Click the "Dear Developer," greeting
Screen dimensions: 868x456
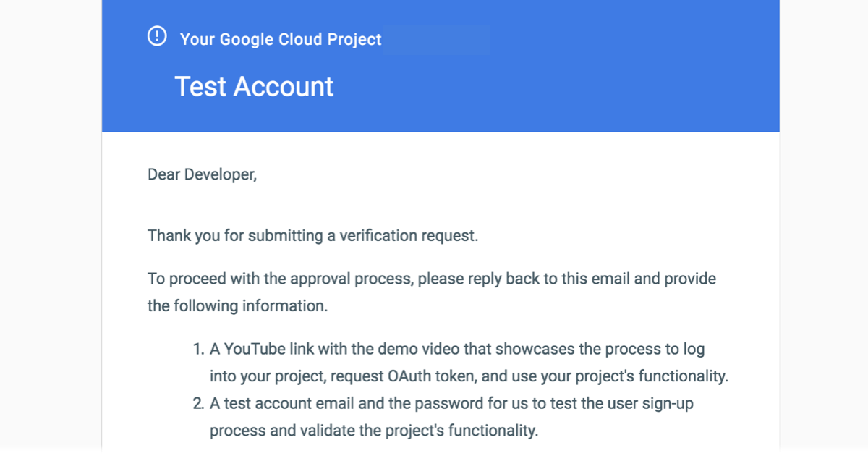point(203,174)
